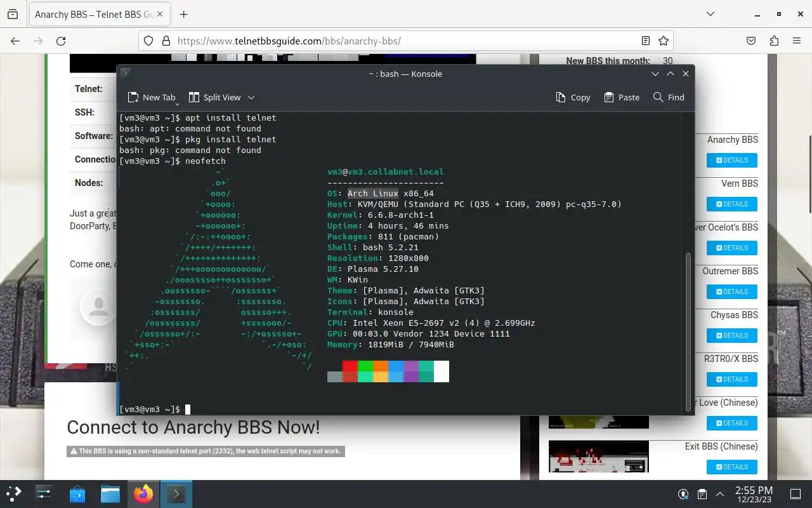Click the Details button under R3TR0/X BBS

pos(732,379)
